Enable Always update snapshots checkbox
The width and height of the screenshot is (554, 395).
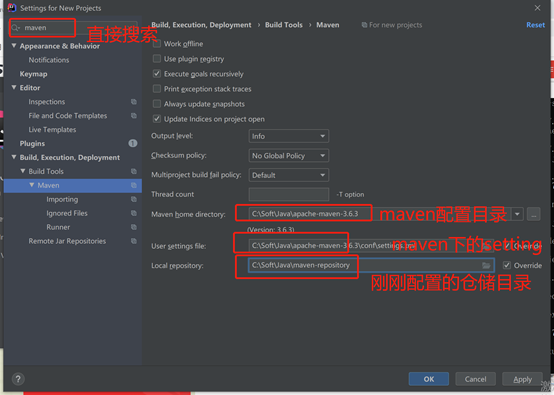(x=157, y=104)
